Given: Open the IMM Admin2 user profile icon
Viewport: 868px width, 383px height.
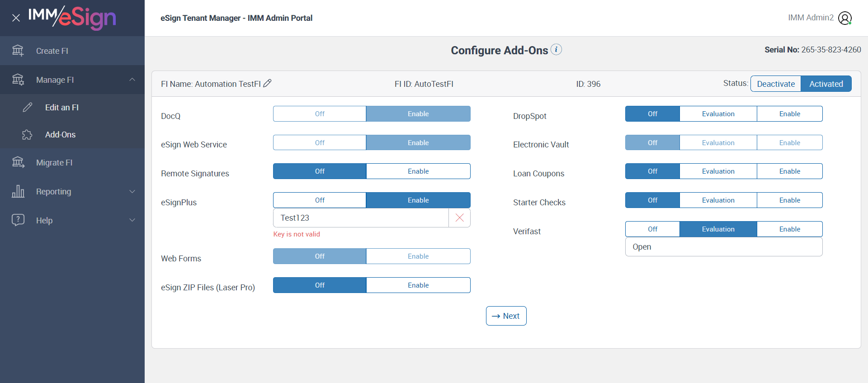Looking at the screenshot, I should 844,18.
